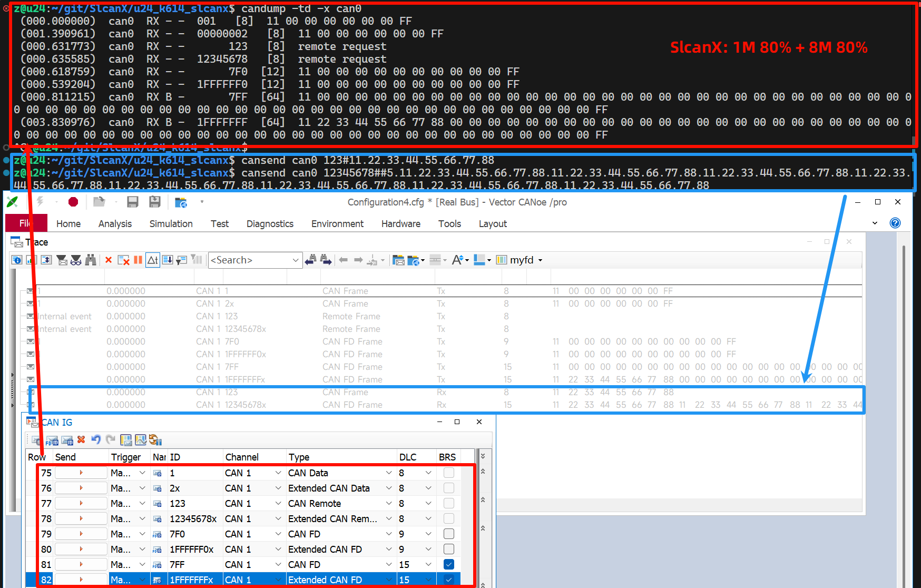Expand the Channel selector on row 77
This screenshot has width=921, height=588.
[278, 503]
